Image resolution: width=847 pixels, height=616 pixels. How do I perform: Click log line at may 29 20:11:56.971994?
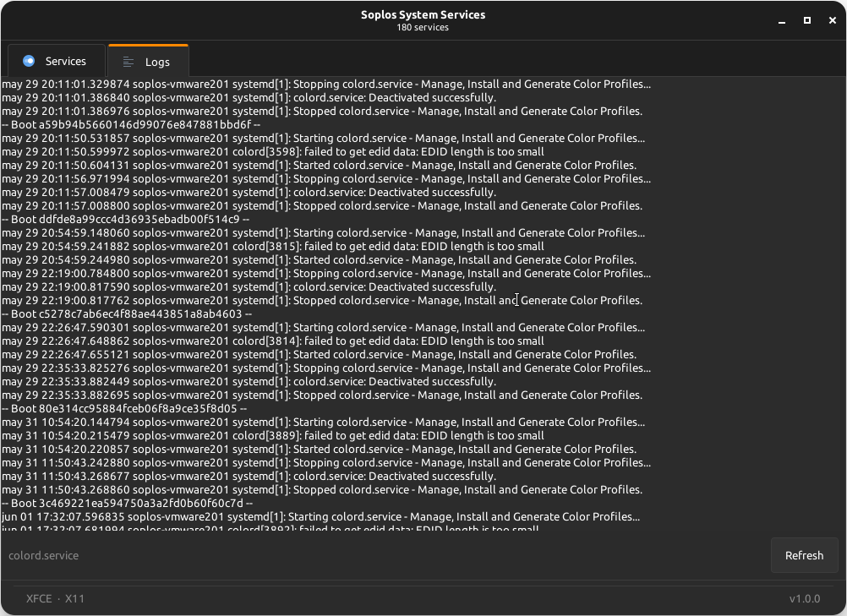tap(326, 178)
